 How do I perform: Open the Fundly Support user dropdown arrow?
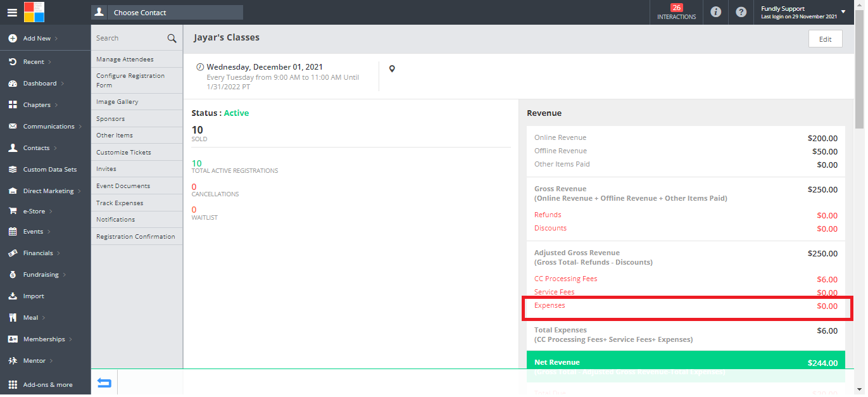(x=843, y=12)
